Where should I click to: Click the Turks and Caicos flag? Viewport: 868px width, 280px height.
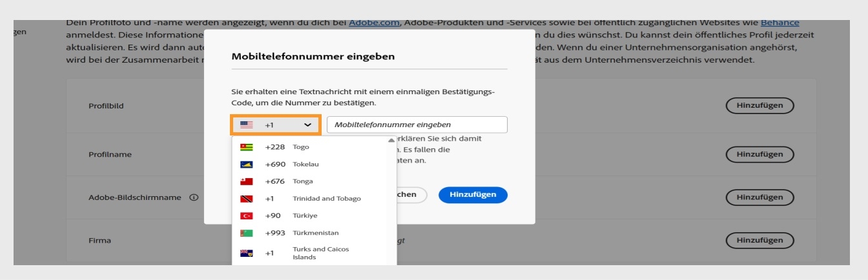point(246,253)
